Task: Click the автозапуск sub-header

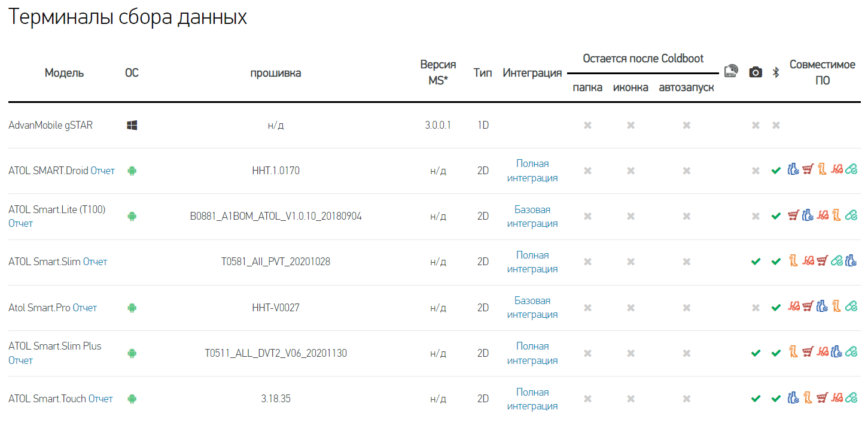Action: 687,87
